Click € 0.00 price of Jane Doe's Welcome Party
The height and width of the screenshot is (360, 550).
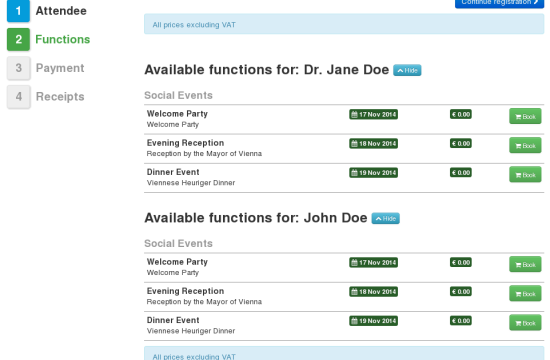tap(461, 114)
